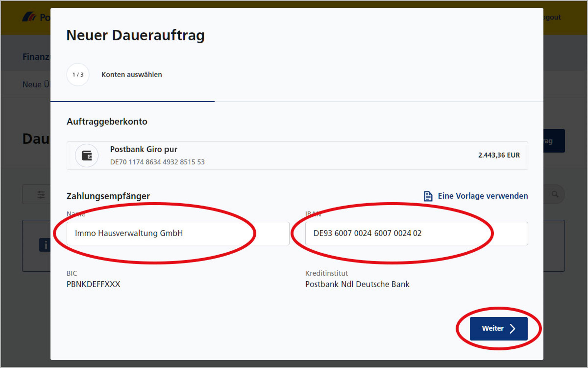The height and width of the screenshot is (368, 588).
Task: Click the Logout link in background header
Action: point(552,17)
